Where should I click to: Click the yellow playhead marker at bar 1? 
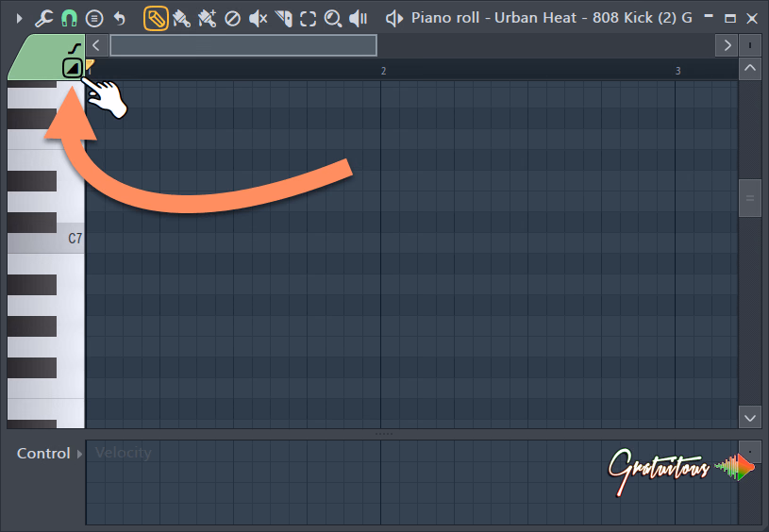pyautogui.click(x=90, y=65)
